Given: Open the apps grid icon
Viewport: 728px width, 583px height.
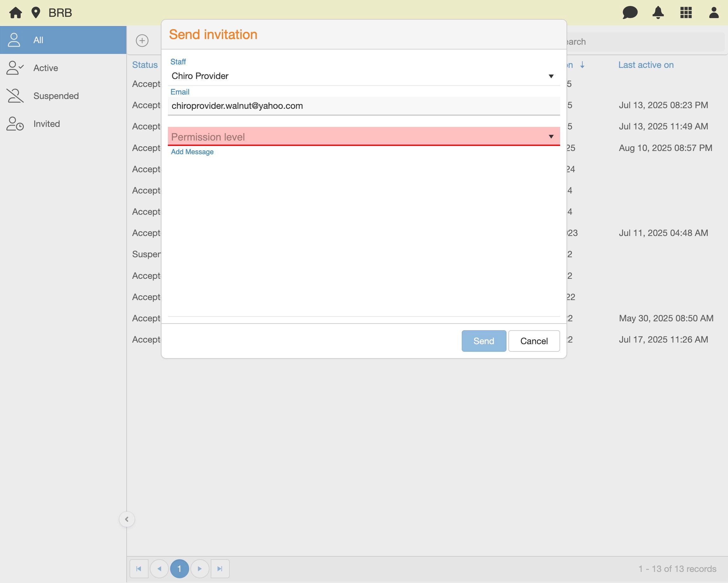Looking at the screenshot, I should (x=686, y=13).
